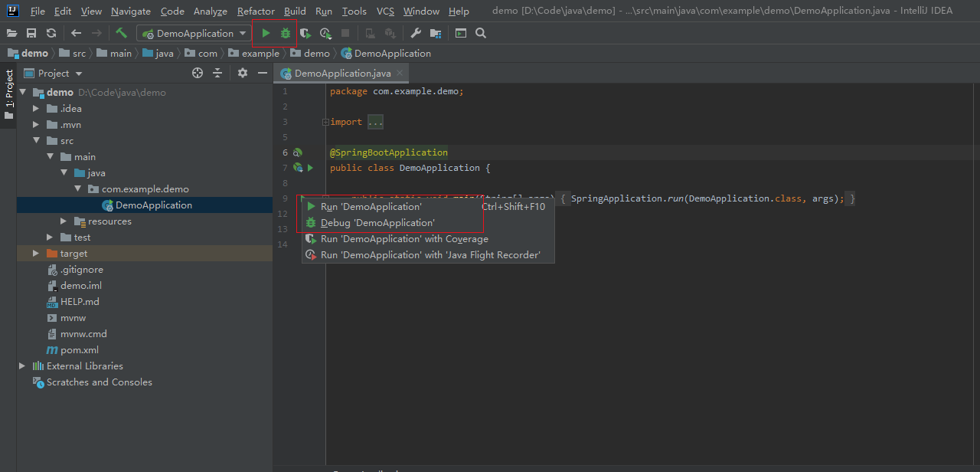
Task: Select pom.xml in the project tree
Action: coord(80,349)
